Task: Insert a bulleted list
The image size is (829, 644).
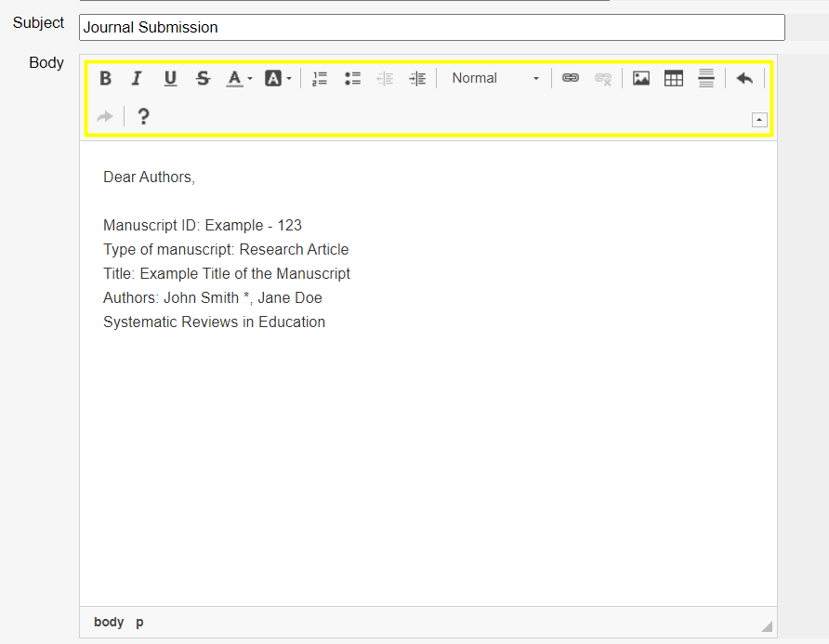Action: 352,79
